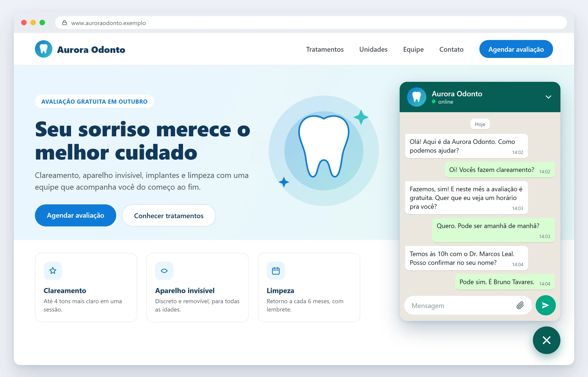Click message about Dr. Marcos Leal at 10h
The width and height of the screenshot is (588, 377).
pyautogui.click(x=466, y=258)
